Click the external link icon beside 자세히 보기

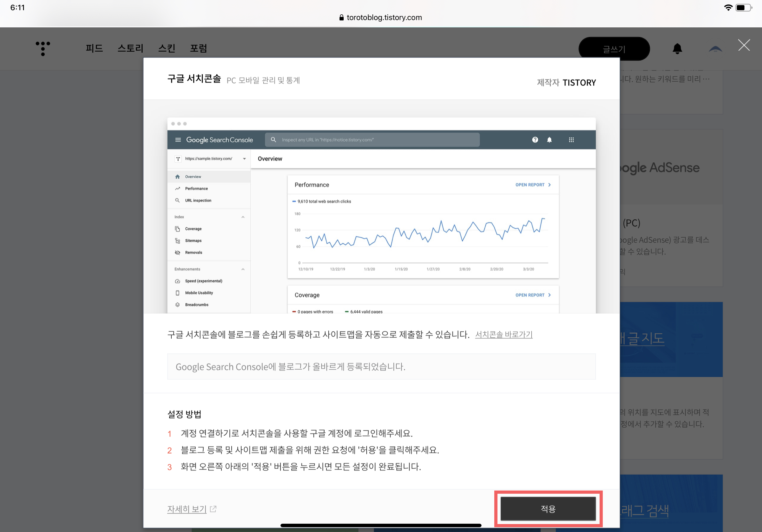pyautogui.click(x=213, y=508)
